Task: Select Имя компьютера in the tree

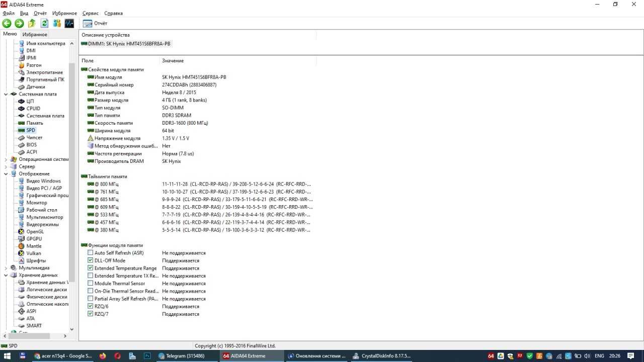Action: (46, 43)
